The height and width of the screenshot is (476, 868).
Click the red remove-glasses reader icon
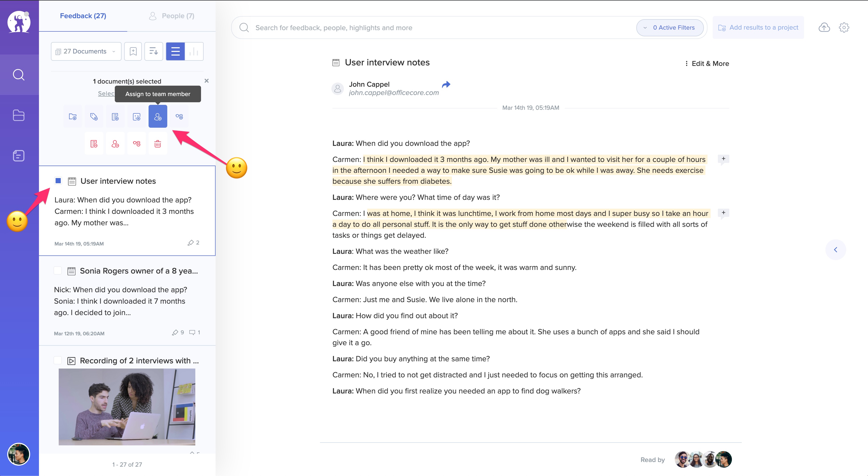[136, 144]
